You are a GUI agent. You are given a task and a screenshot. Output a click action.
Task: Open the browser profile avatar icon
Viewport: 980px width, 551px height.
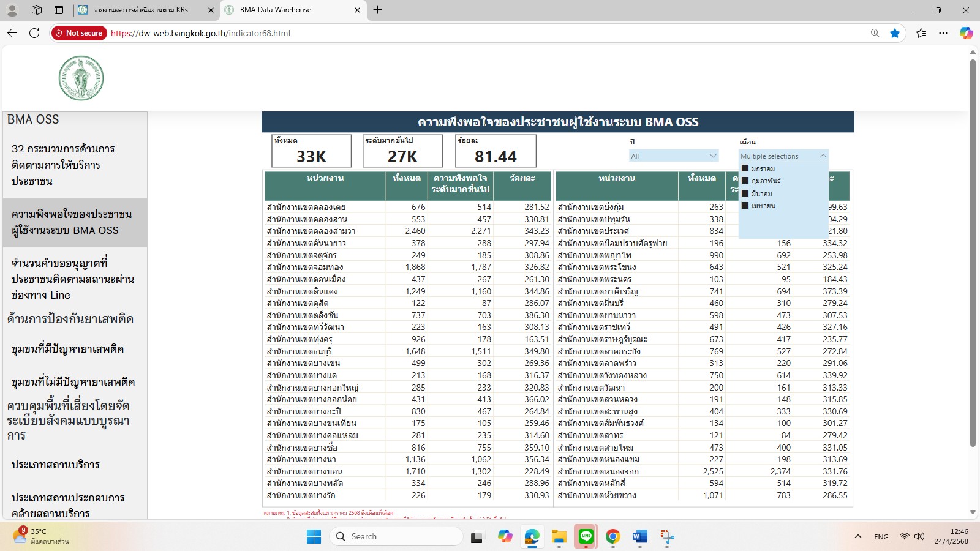point(12,10)
